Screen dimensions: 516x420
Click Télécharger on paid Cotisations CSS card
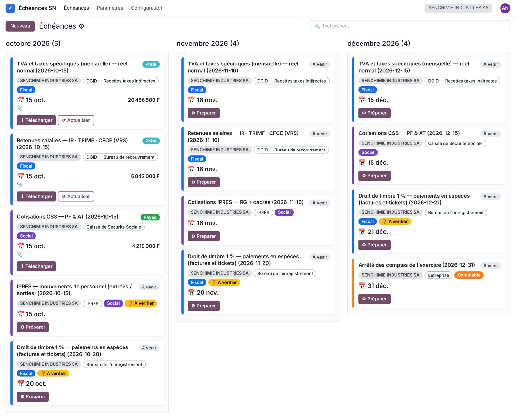click(x=36, y=266)
